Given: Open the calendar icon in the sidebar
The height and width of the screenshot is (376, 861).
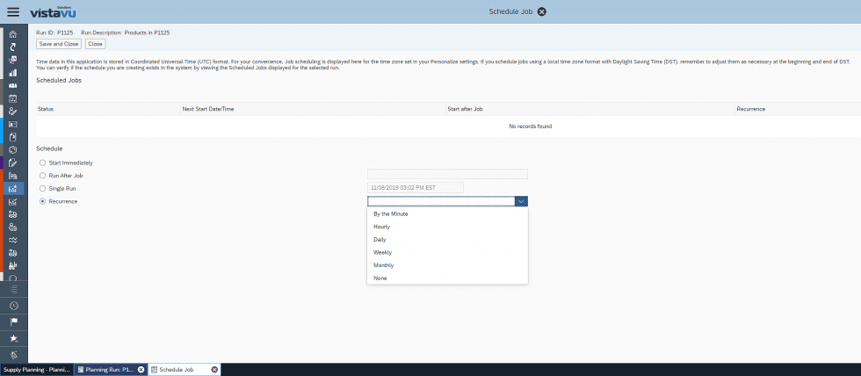Looking at the screenshot, I should tap(13, 99).
